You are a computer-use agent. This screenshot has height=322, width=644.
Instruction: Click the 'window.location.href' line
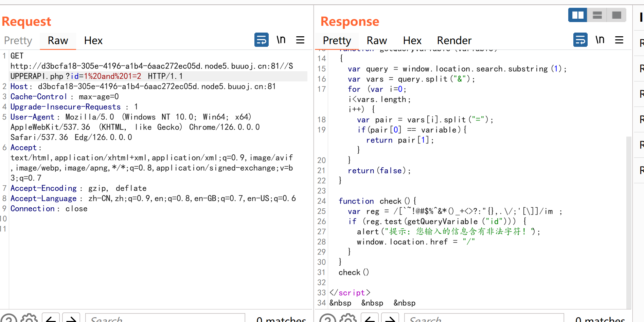coord(416,242)
